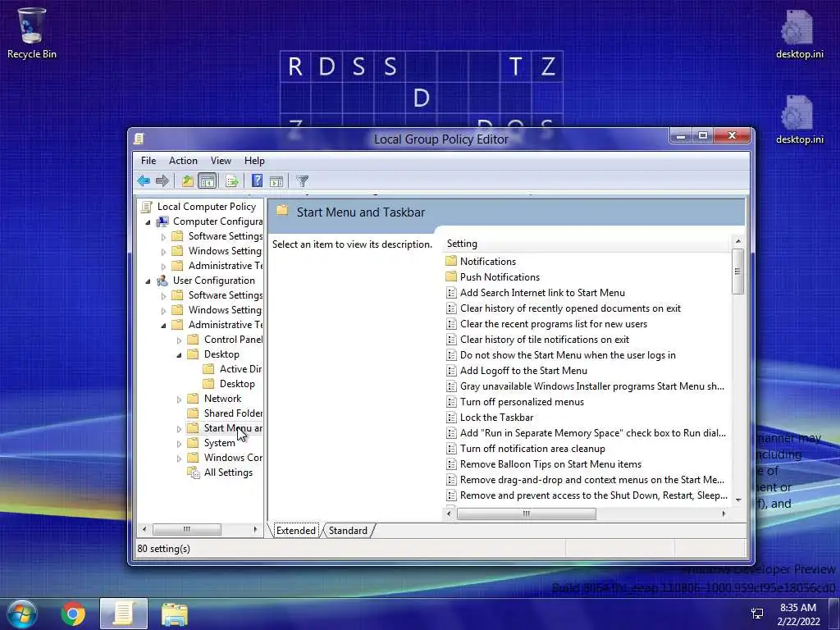Viewport: 840px width, 630px height.
Task: Select 'Clear history of tile notifications on exit'
Action: click(x=545, y=339)
